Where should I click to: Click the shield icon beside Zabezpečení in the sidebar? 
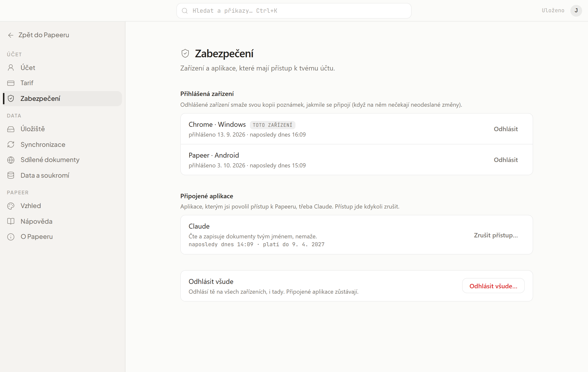(11, 98)
